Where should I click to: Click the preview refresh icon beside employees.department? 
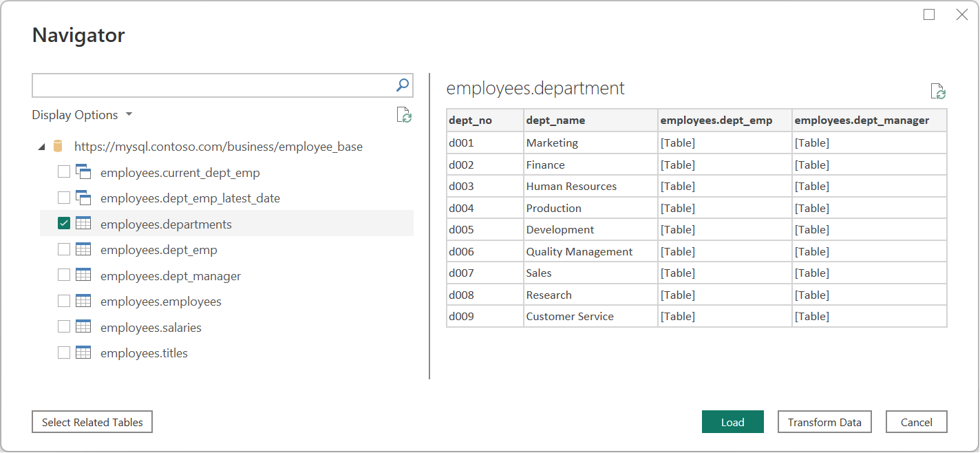pyautogui.click(x=938, y=92)
